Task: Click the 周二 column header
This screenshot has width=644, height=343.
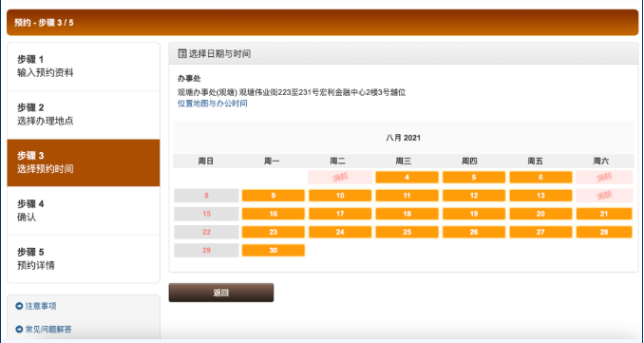Action: point(337,161)
